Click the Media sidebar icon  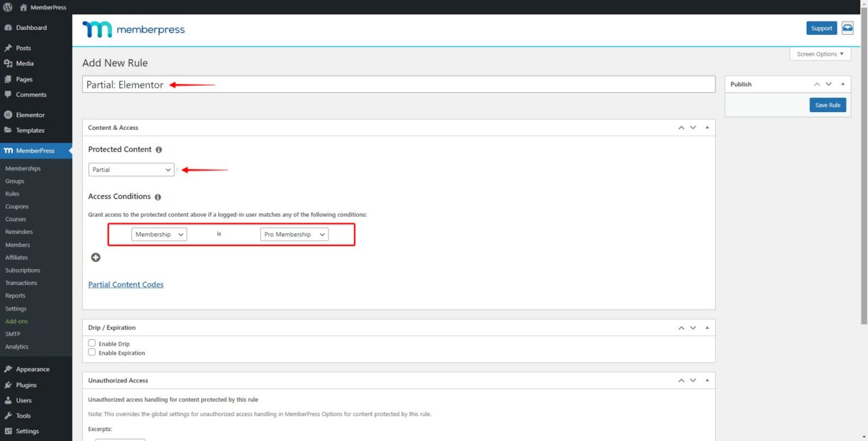tap(8, 64)
